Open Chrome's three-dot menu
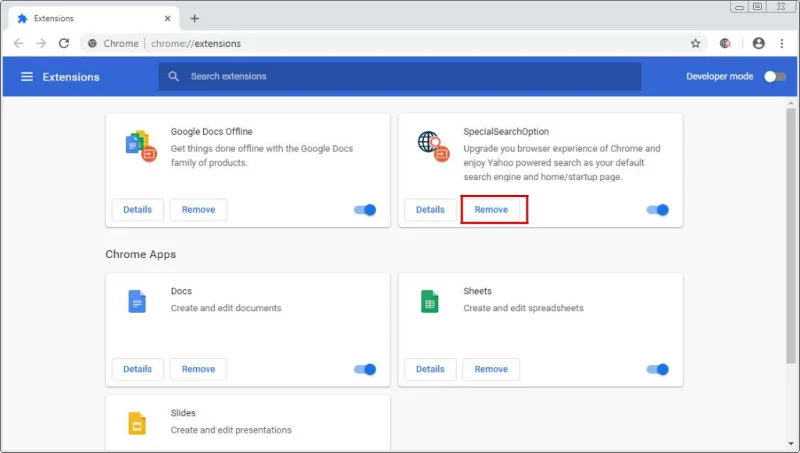The width and height of the screenshot is (800, 453). 782,43
